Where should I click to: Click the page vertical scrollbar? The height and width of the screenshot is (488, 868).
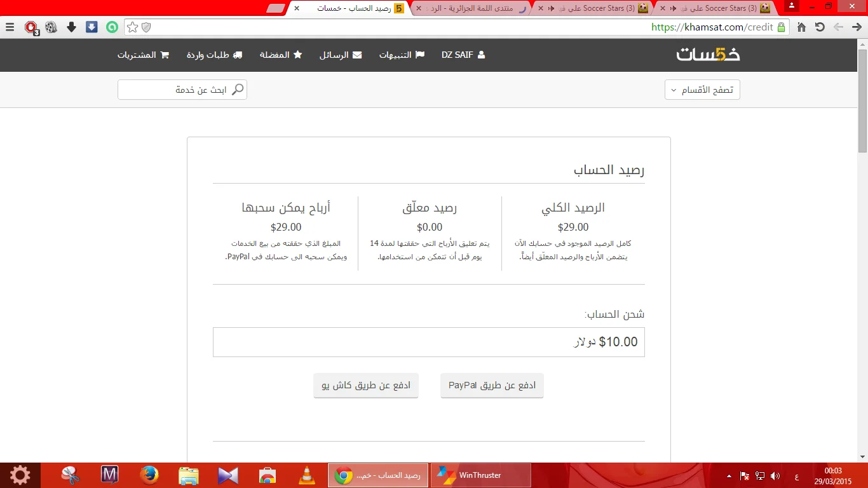tap(862, 102)
